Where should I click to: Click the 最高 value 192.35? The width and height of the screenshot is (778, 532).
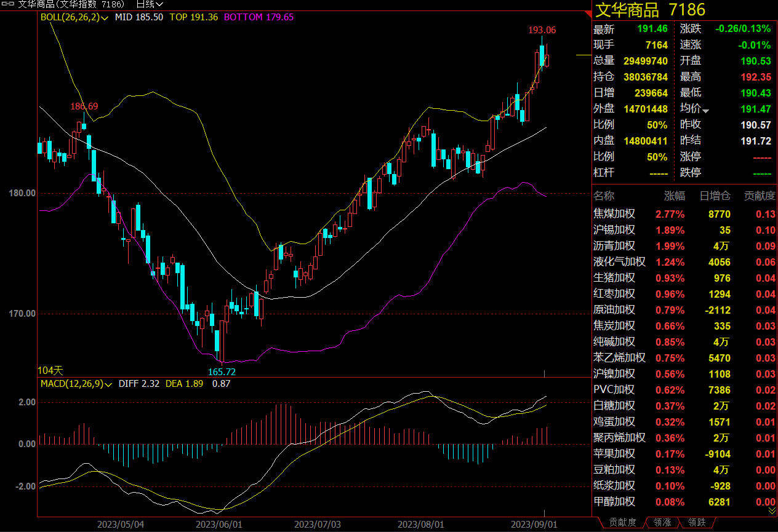[x=756, y=77]
